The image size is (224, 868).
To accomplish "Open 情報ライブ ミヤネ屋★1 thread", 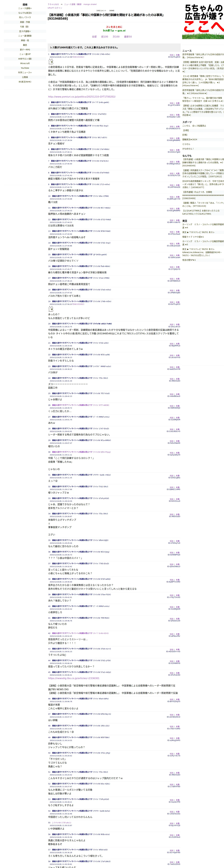I will 193,237.
